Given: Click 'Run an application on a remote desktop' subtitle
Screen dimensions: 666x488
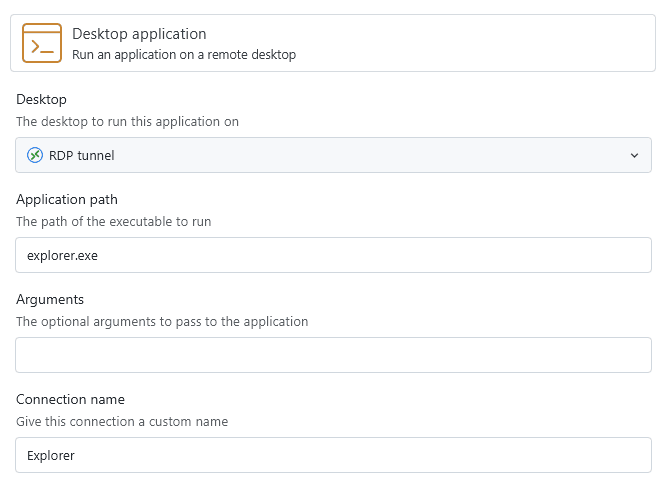Looking at the screenshot, I should (184, 55).
